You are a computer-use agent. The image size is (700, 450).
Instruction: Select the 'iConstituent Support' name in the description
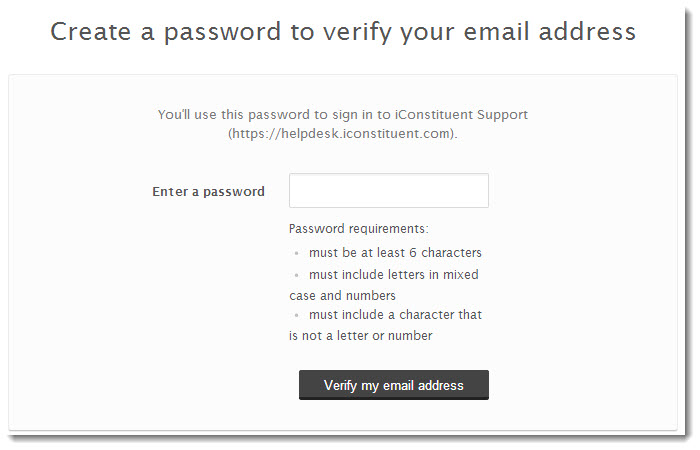click(x=461, y=115)
